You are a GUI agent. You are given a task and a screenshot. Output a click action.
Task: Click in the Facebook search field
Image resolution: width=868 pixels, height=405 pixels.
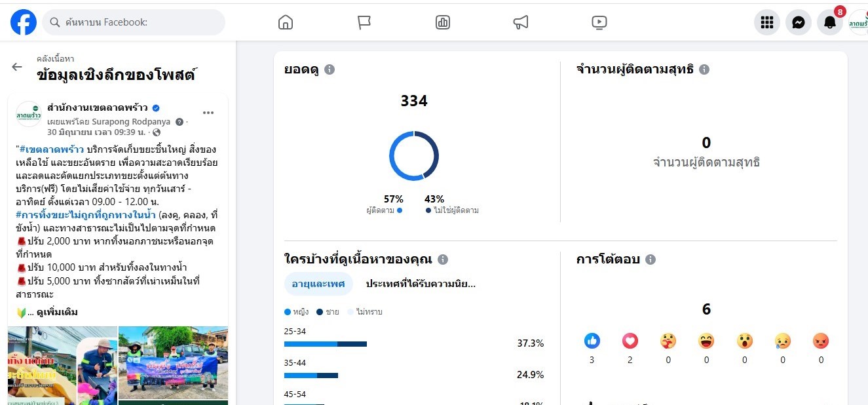coord(134,22)
